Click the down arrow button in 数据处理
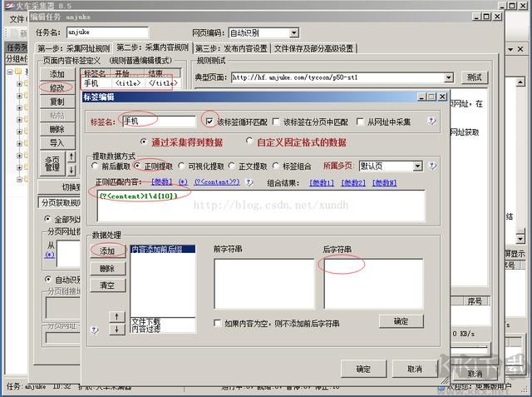The image size is (532, 397). (x=117, y=329)
